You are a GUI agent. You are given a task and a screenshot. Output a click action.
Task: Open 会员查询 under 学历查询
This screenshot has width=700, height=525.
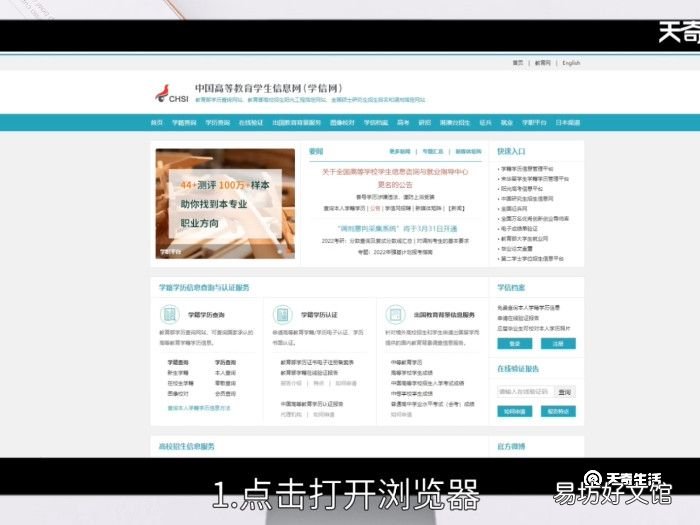[225, 394]
